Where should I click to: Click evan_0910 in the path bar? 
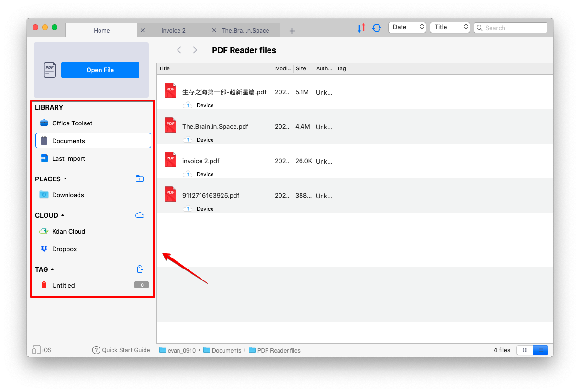pos(178,350)
